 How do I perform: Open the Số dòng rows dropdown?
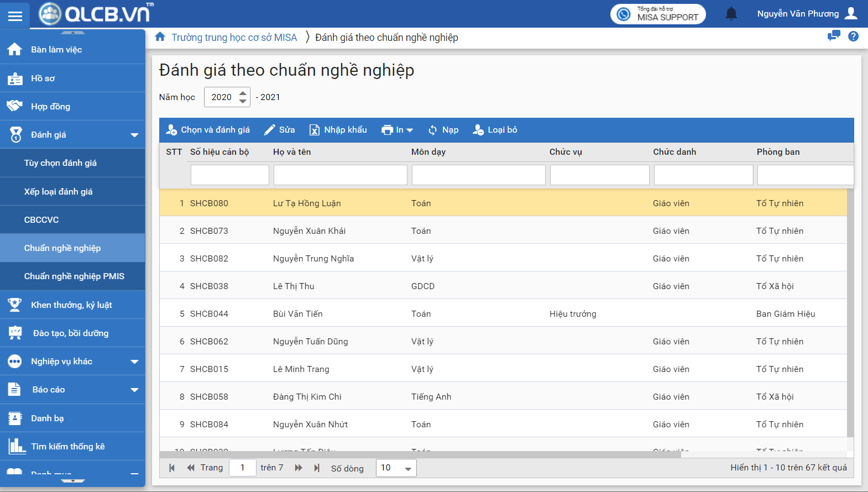(396, 468)
